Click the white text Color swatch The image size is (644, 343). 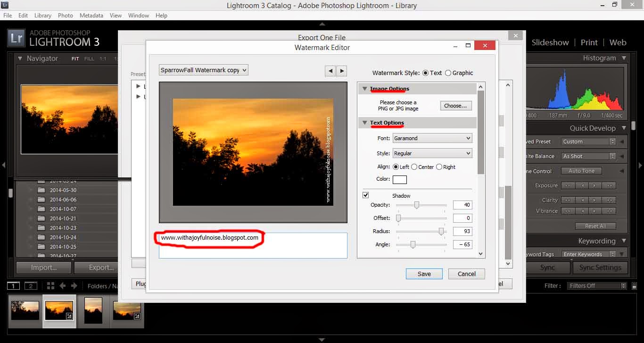pos(399,179)
